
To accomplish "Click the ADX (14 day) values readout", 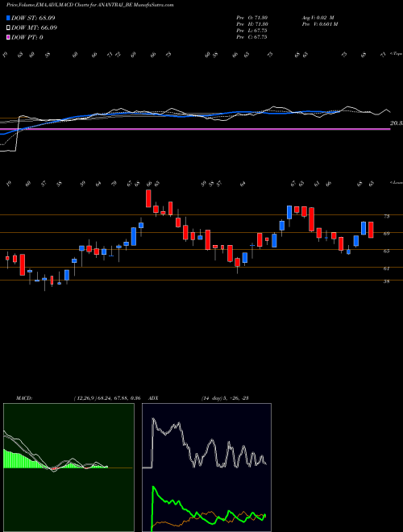I will tap(225, 398).
